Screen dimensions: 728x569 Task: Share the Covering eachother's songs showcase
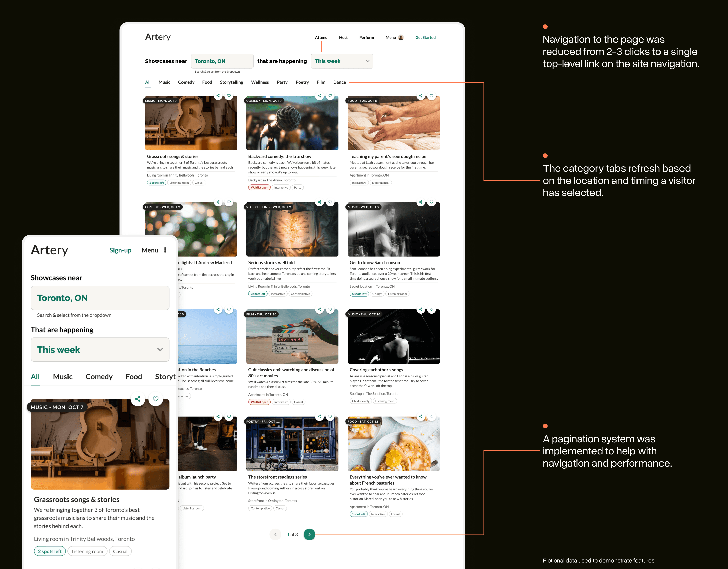[x=421, y=309]
